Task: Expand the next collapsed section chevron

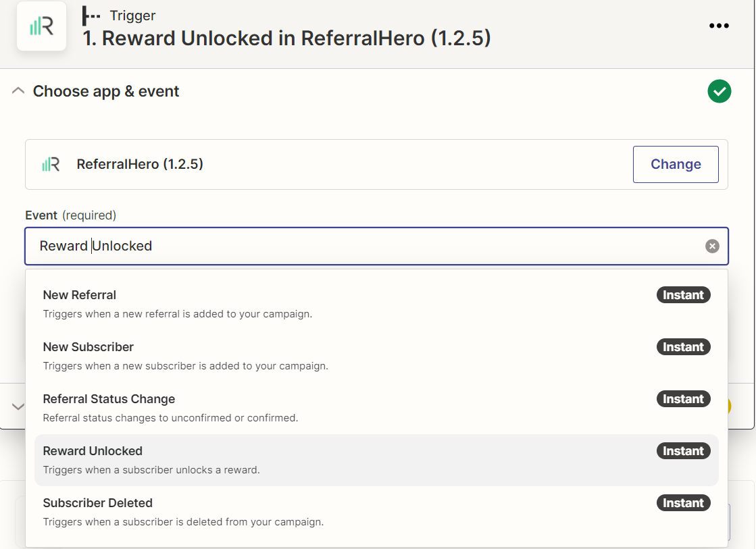Action: (18, 407)
